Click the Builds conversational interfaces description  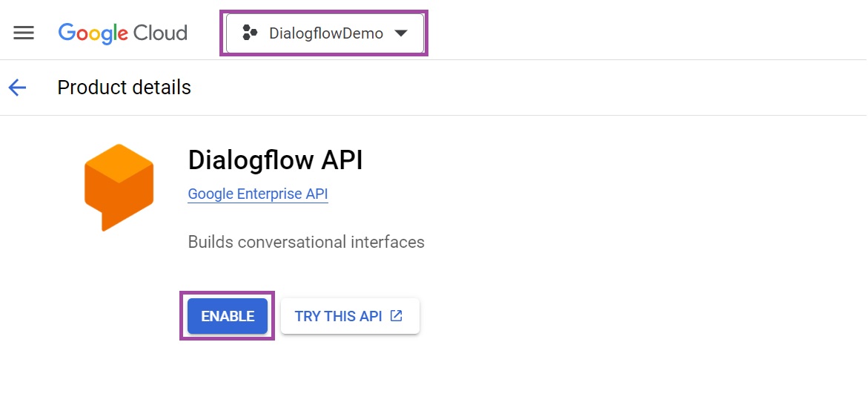305,242
